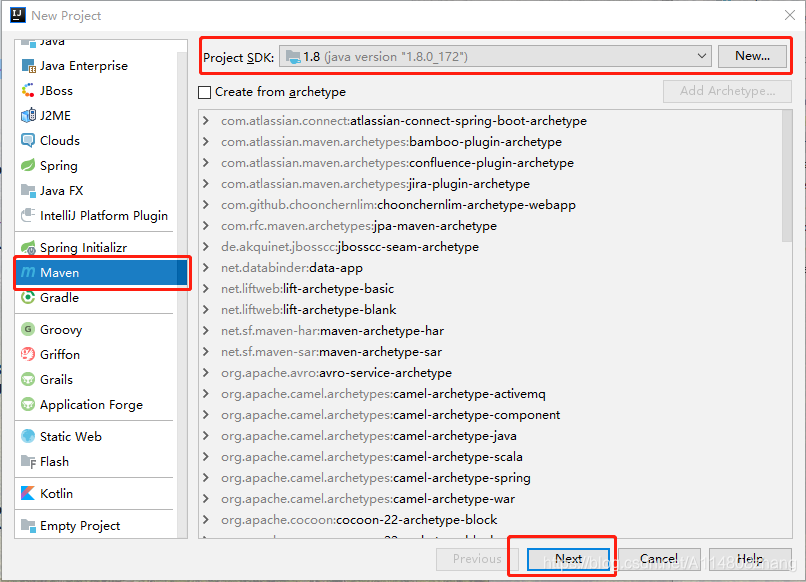
Task: Select camel-archetype-war row
Action: click(x=490, y=499)
